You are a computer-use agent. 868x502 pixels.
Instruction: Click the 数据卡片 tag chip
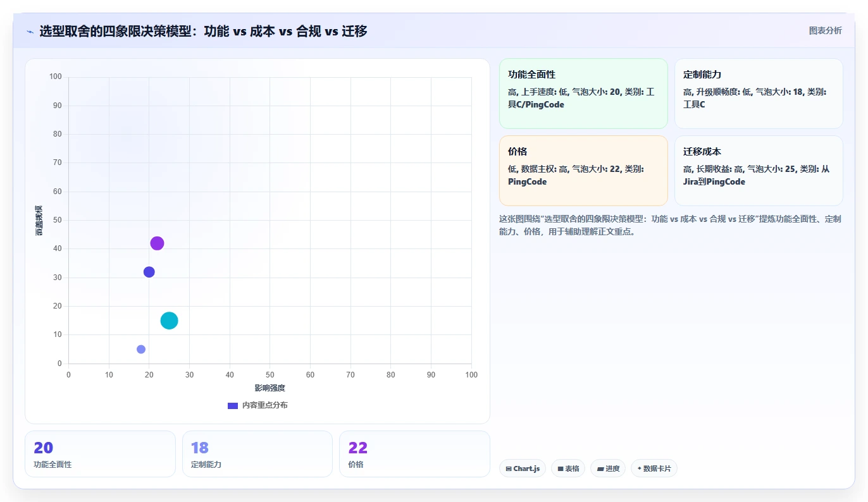click(654, 468)
